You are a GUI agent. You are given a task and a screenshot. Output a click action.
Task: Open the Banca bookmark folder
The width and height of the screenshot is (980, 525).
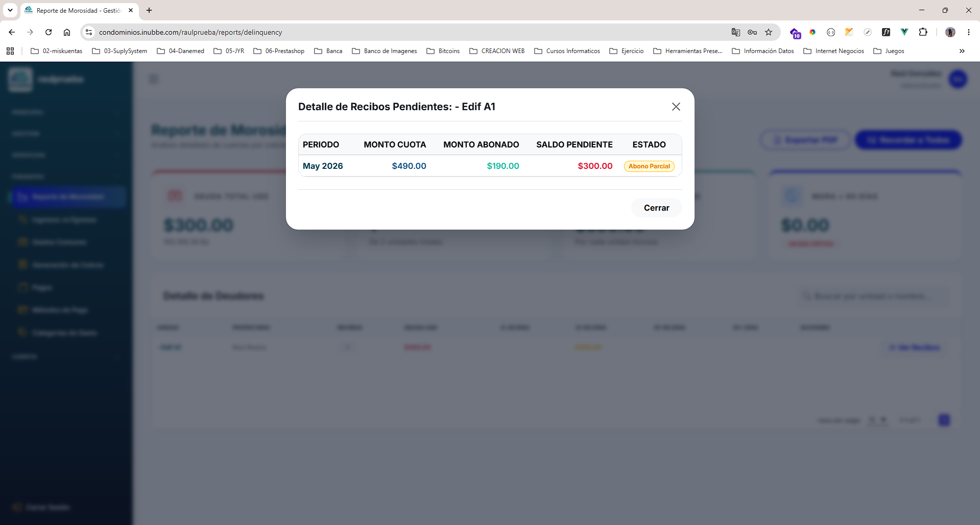[x=328, y=51]
